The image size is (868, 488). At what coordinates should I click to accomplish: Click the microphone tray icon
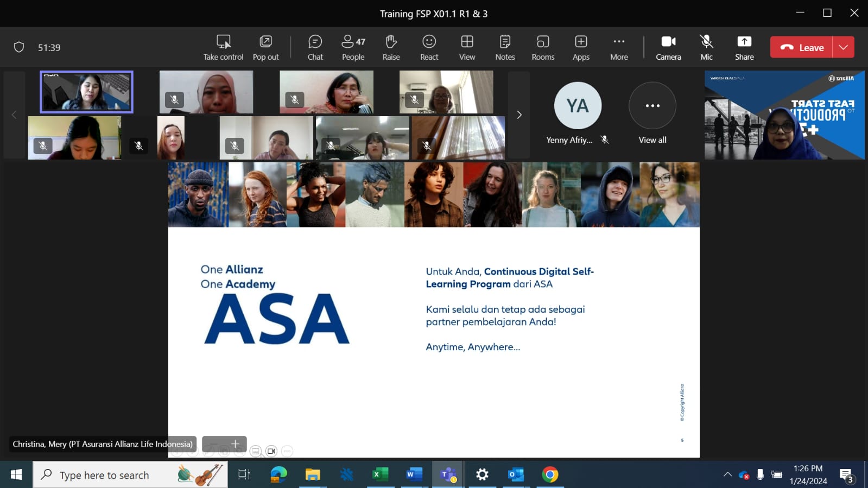tap(760, 475)
